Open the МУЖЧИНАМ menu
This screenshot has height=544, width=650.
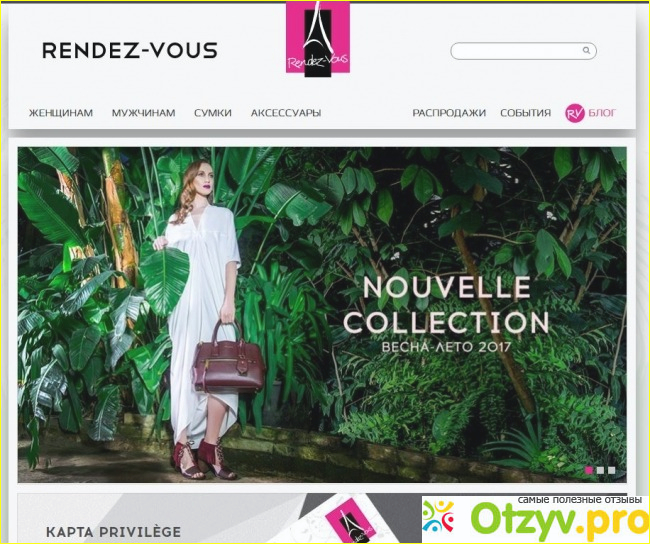[143, 113]
